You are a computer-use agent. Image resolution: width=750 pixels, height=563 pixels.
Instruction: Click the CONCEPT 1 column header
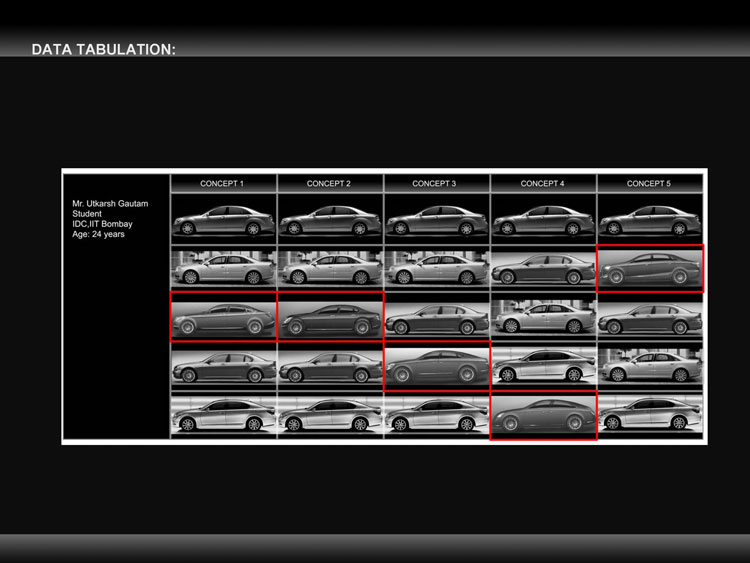(x=222, y=183)
